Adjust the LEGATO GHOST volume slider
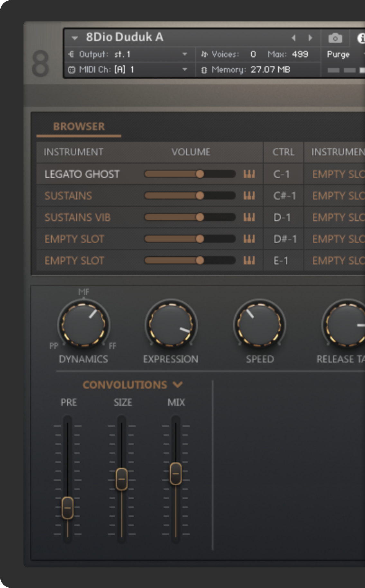Screen dimensions: 365x588 [x=190, y=174]
